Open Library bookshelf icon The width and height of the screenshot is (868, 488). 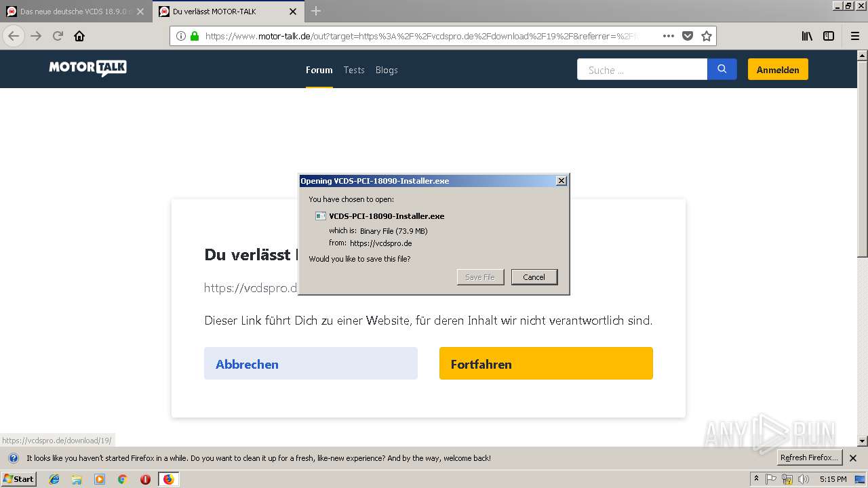807,36
